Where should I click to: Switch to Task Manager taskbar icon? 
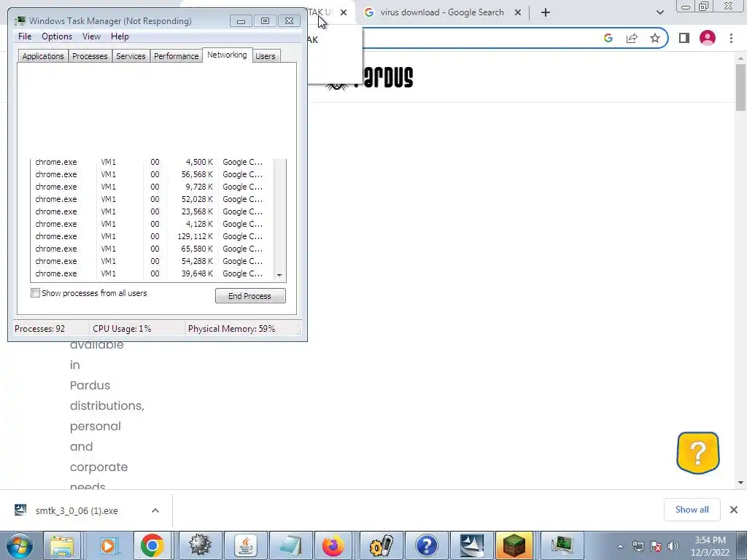tap(562, 545)
